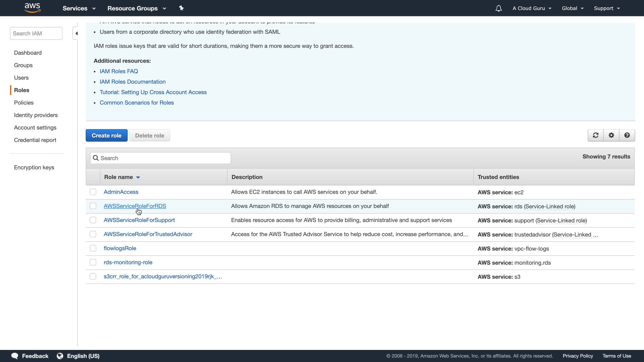This screenshot has height=362, width=644.
Task: Open the Users sidebar section
Action: [21, 78]
